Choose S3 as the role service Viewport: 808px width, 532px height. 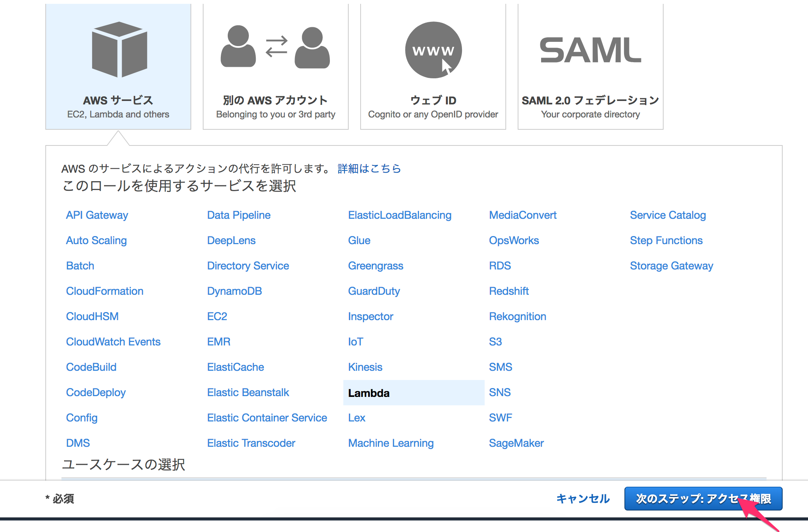[495, 341]
